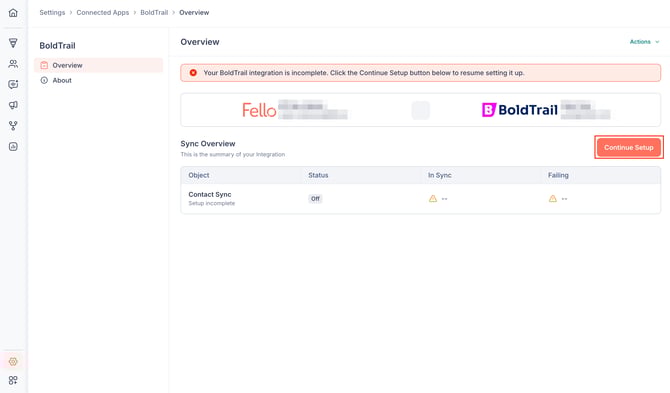Open the branching workflow icon in sidebar
The height and width of the screenshot is (393, 670).
tap(13, 126)
